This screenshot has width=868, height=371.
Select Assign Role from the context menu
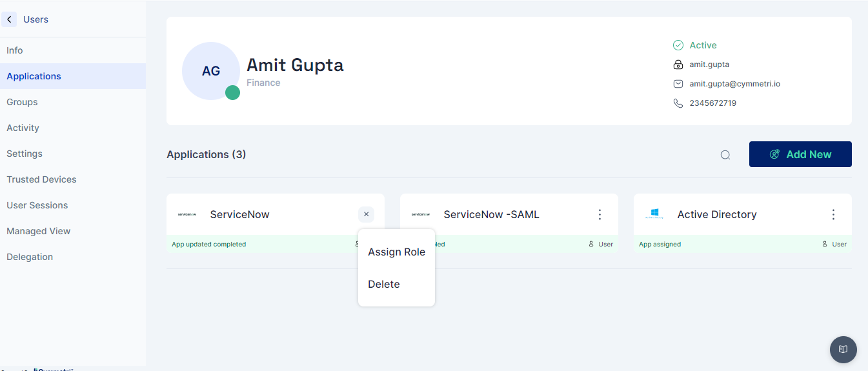tap(396, 252)
